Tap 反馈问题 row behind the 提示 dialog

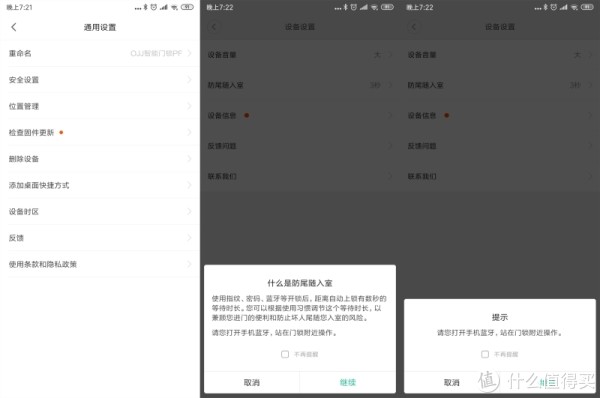point(500,146)
